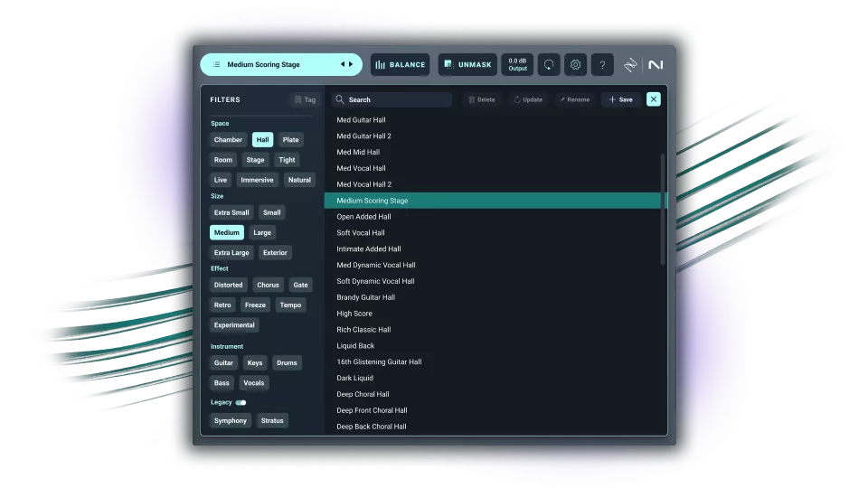Toggle the Chorus effect filter

pyautogui.click(x=268, y=285)
